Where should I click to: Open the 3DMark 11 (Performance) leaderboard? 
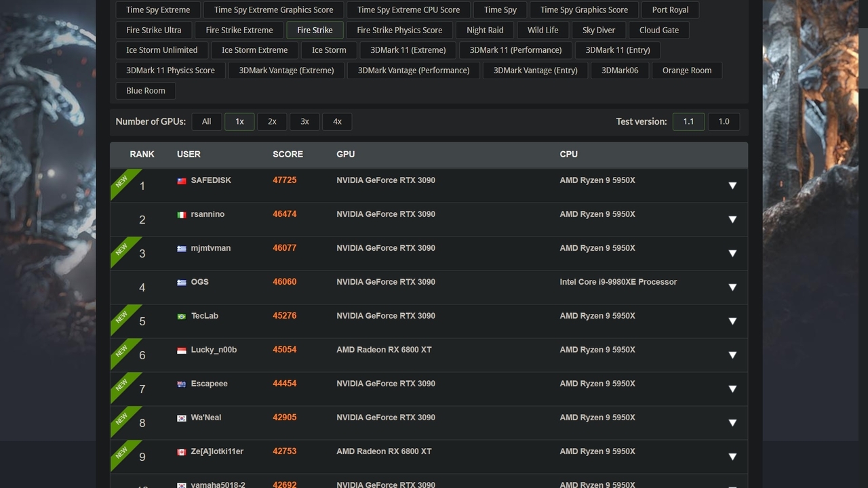[516, 50]
